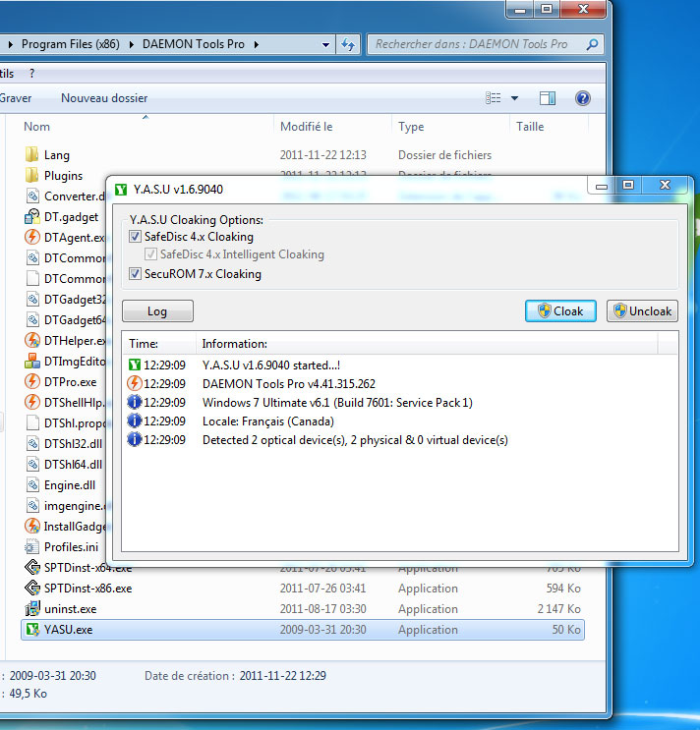Expand the arrow before Program Files (x86)
This screenshot has width=700, height=730.
click(10, 44)
